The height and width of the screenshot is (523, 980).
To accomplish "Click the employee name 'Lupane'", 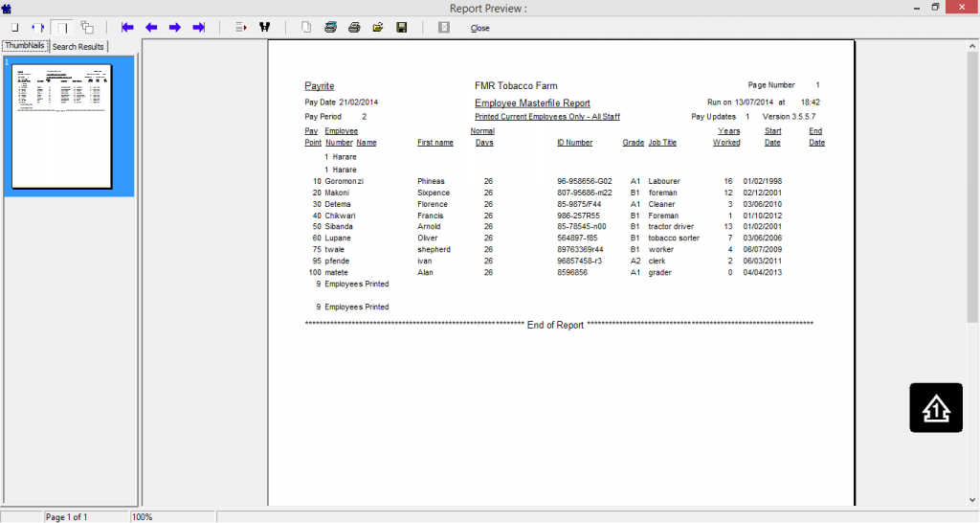I will point(338,238).
